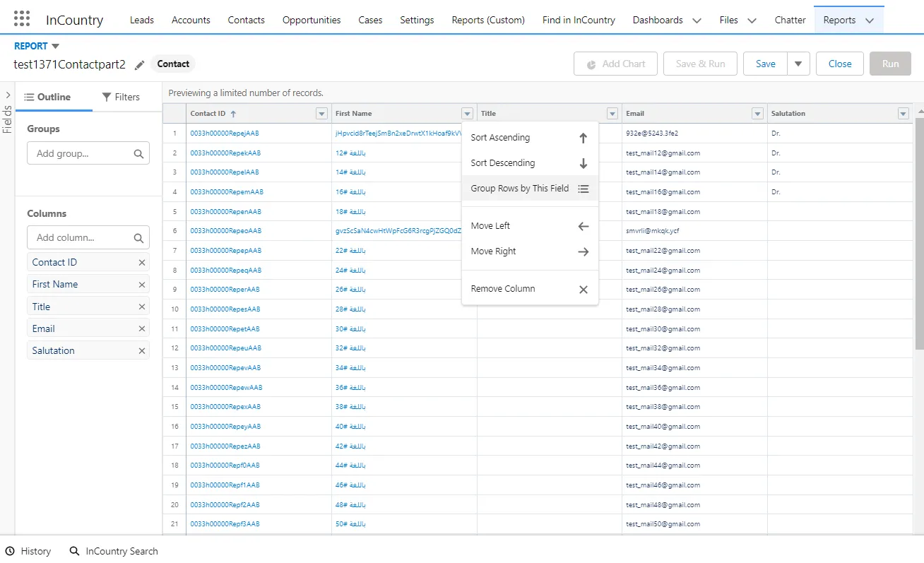Open the App Launcher grid icon
Image resolution: width=924 pixels, height=563 pixels.
22,19
